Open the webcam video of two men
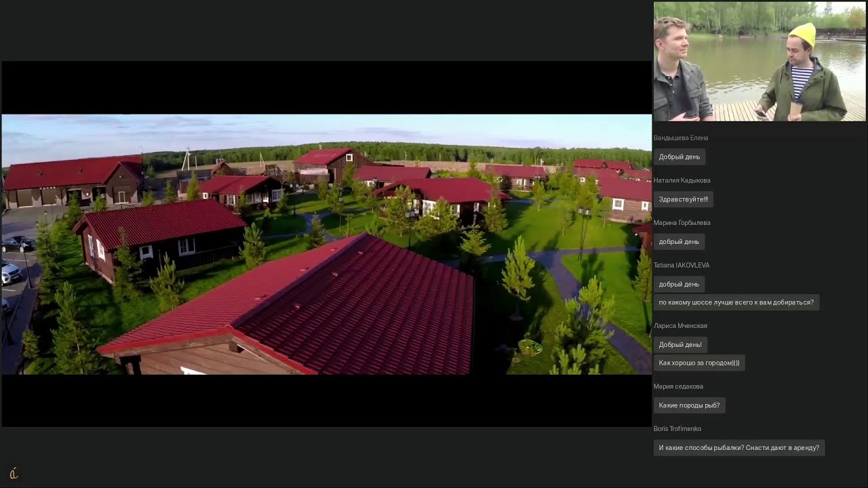868x488 pixels. [759, 62]
